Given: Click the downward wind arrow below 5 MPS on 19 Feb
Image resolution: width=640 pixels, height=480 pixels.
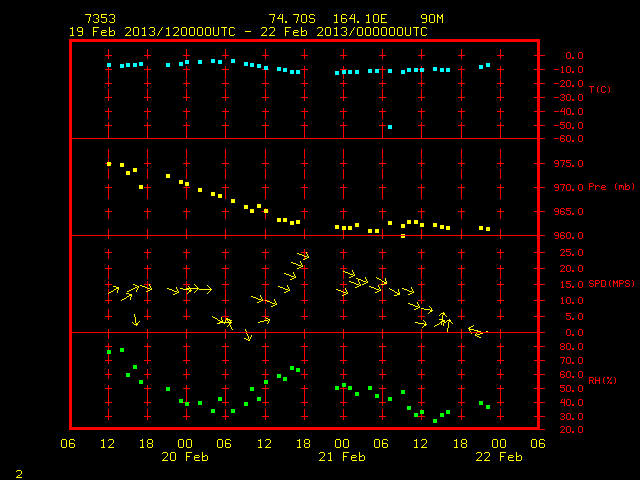Looking at the screenshot, I should click(x=136, y=320).
